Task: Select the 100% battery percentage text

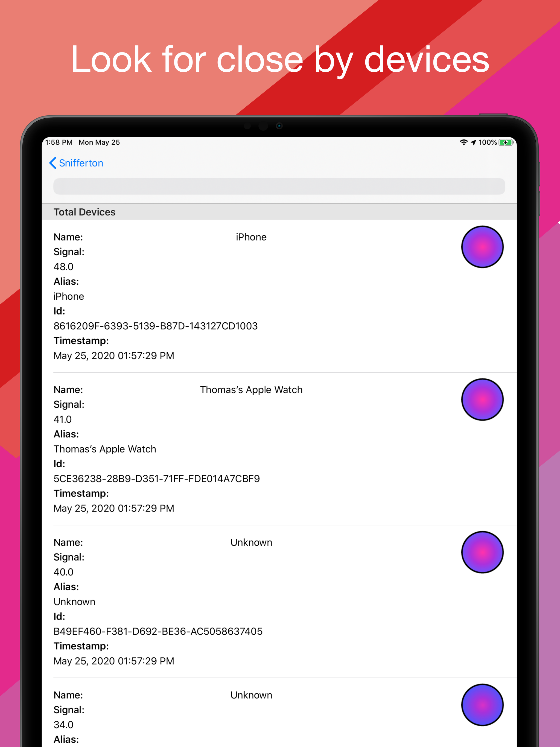Action: coord(488,142)
